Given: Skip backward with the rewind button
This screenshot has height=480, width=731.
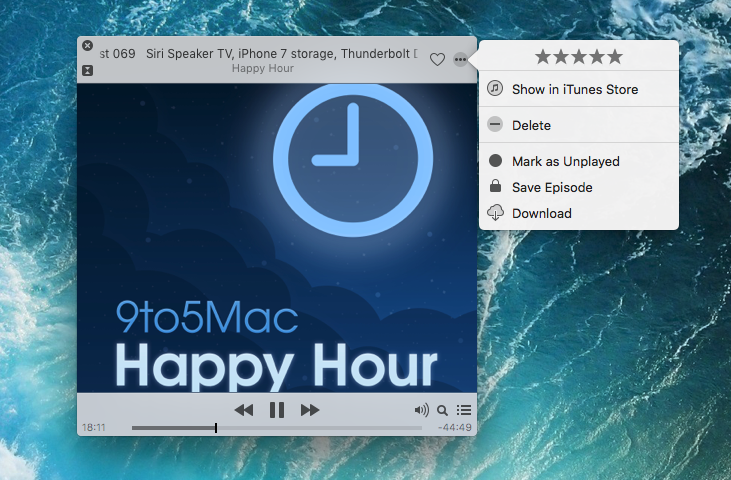Looking at the screenshot, I should 244,409.
